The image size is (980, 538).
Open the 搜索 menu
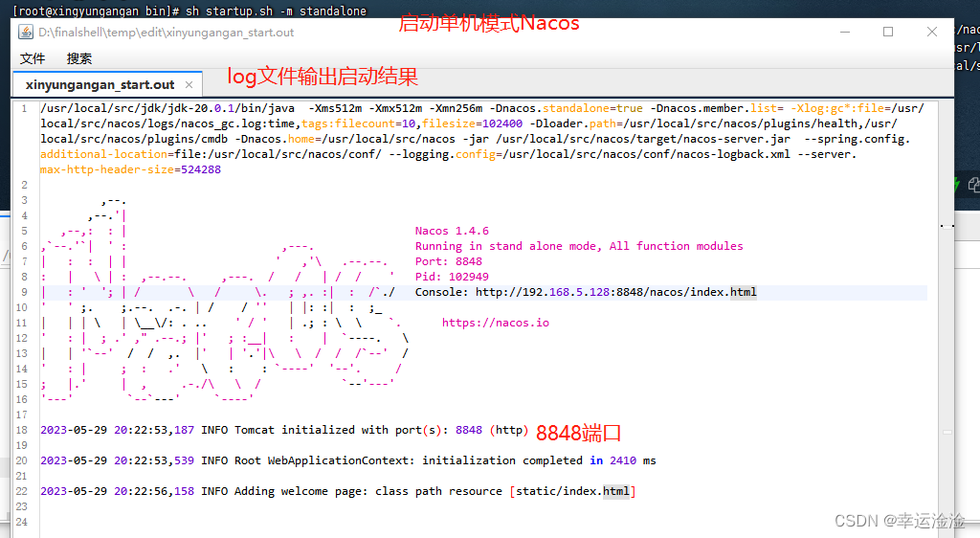click(x=79, y=58)
